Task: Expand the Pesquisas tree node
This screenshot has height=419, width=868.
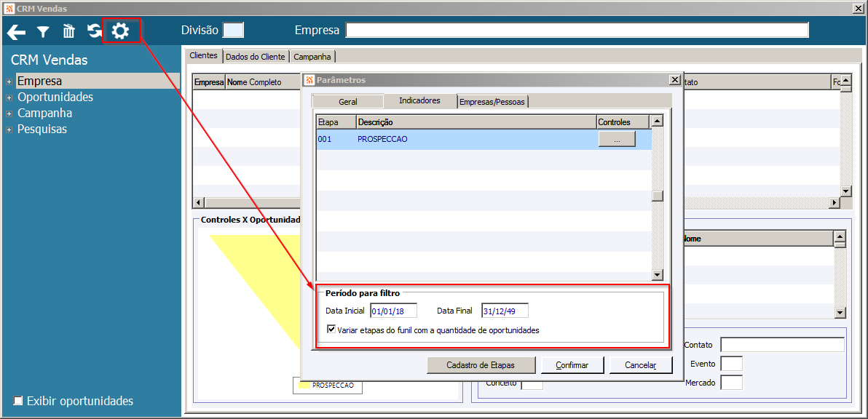Action: tap(9, 130)
